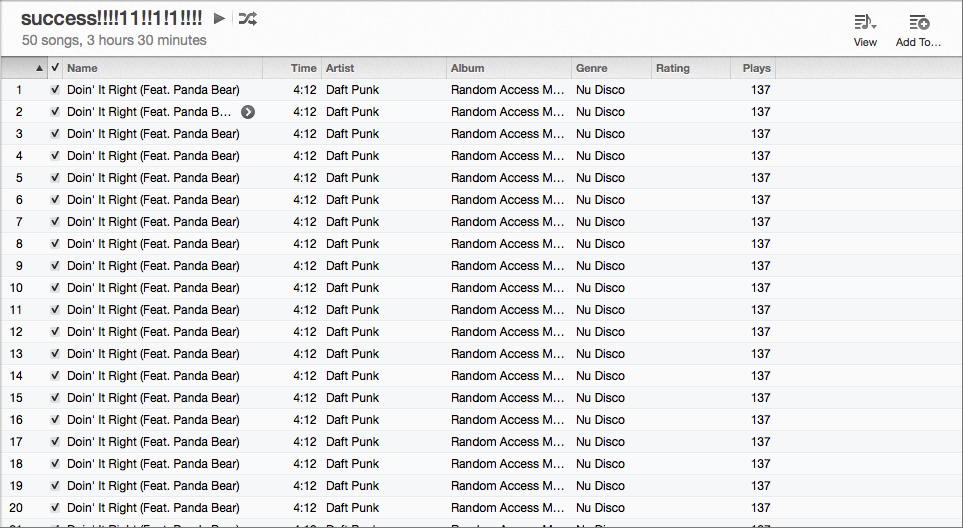This screenshot has height=528, width=963.
Task: Shuffle the playlist songs
Action: 248,18
